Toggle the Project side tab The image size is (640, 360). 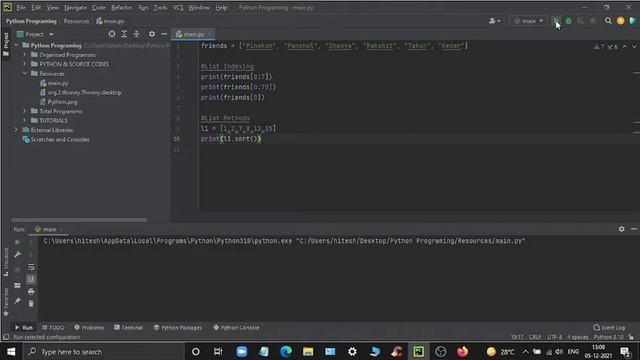pyautogui.click(x=6, y=44)
